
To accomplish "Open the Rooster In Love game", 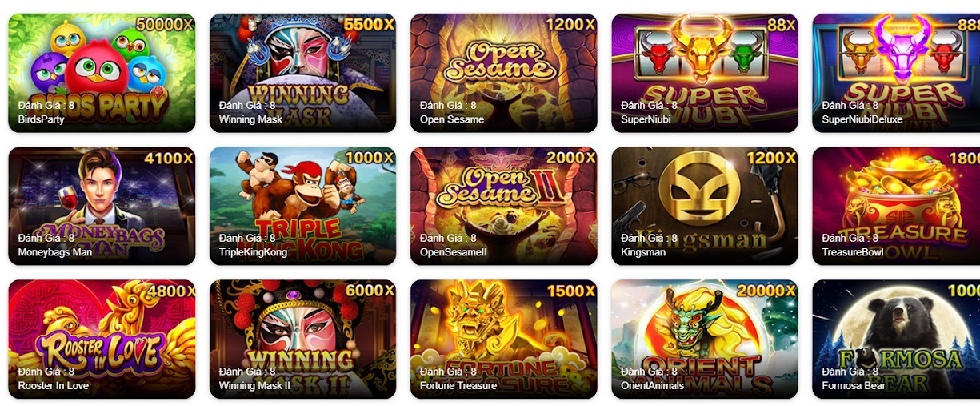I will [102, 339].
